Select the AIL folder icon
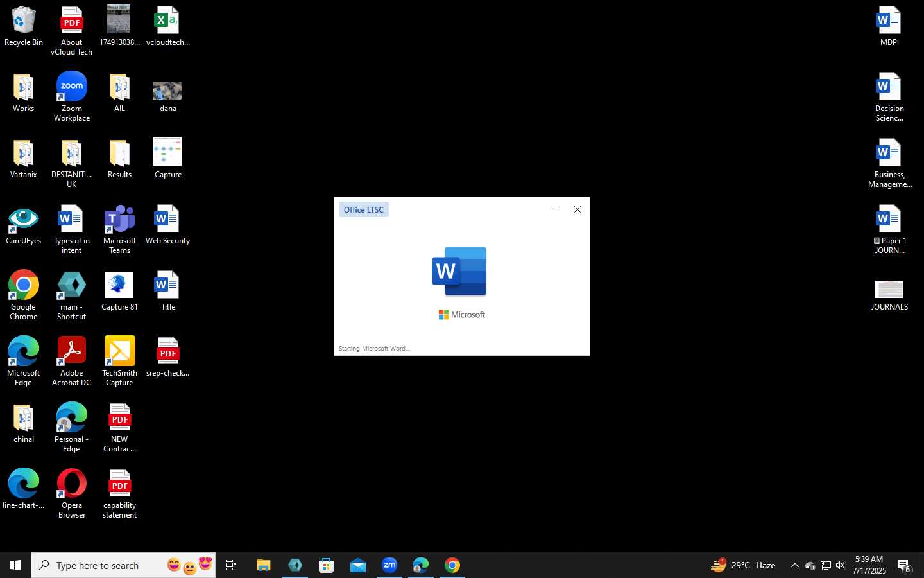Viewport: 924px width, 578px height. (x=119, y=93)
